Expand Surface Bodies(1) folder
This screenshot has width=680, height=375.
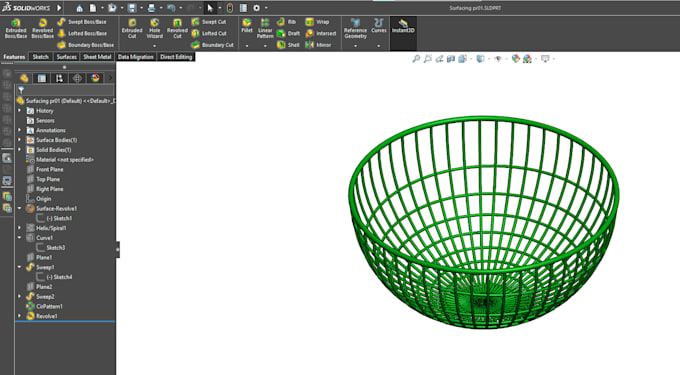pos(20,140)
